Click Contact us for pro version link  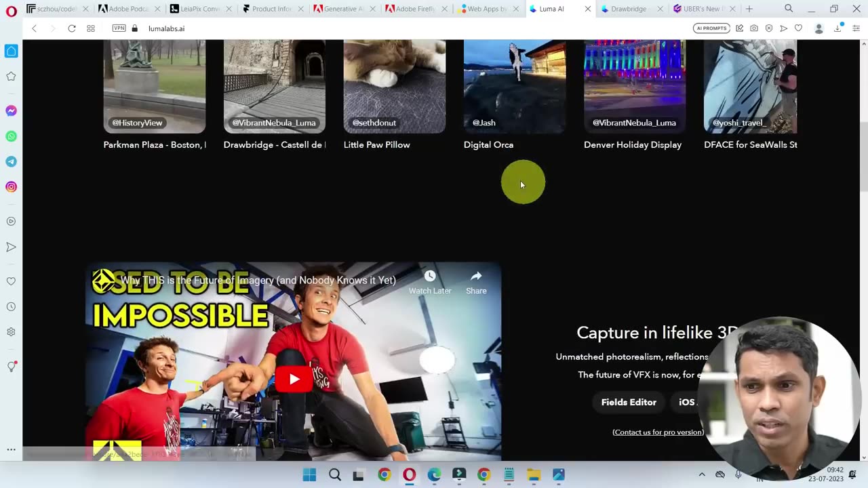pos(658,432)
